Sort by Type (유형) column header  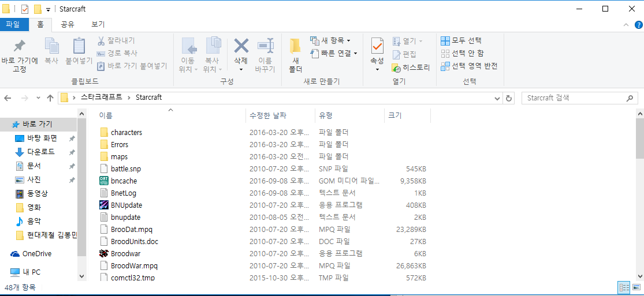pos(349,116)
